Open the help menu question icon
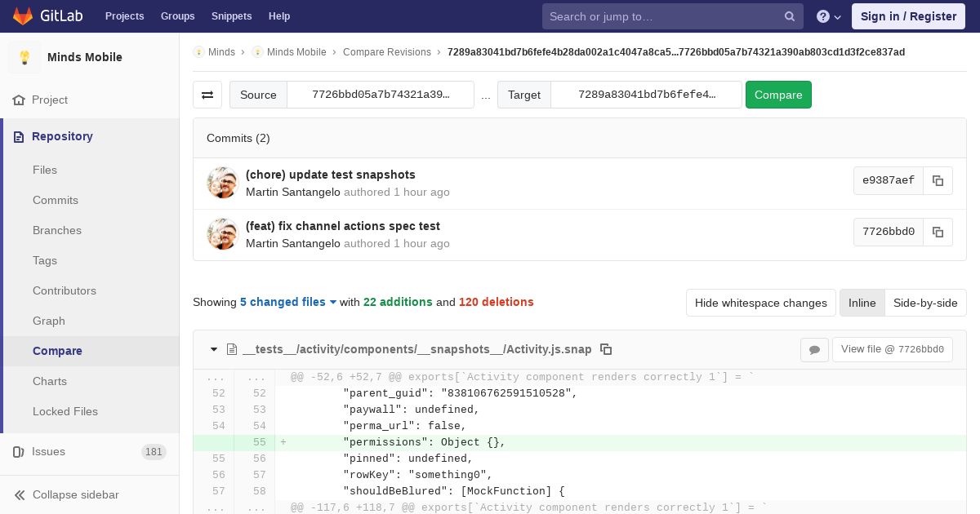 823,16
